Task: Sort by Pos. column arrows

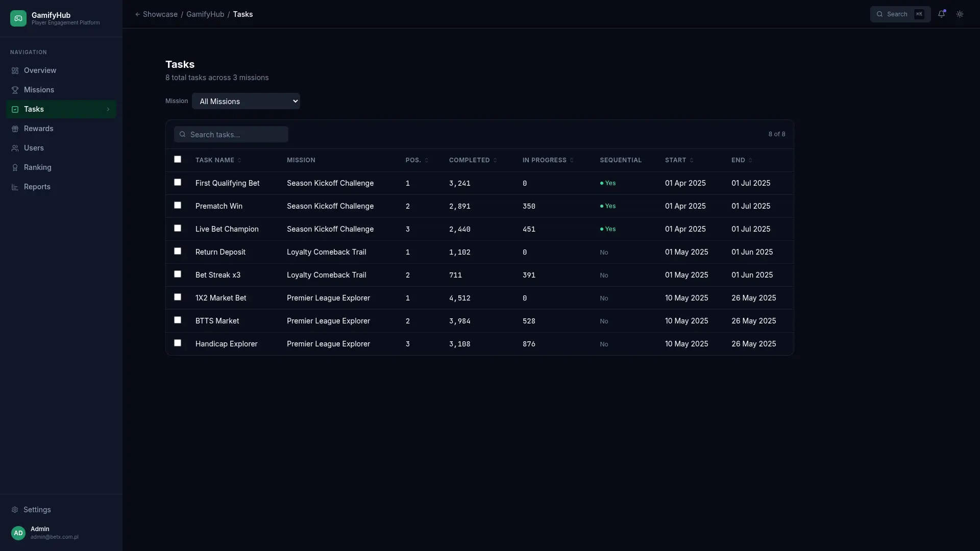Action: (x=427, y=160)
